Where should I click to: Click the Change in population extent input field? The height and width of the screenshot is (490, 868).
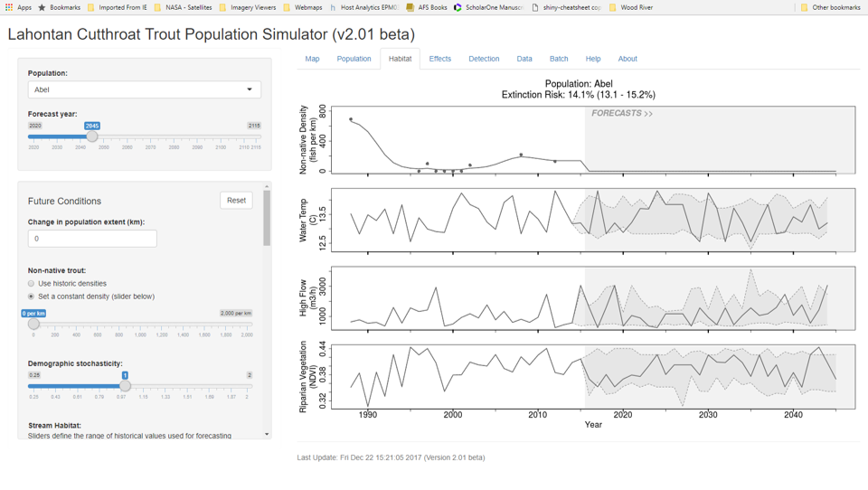[x=92, y=239]
